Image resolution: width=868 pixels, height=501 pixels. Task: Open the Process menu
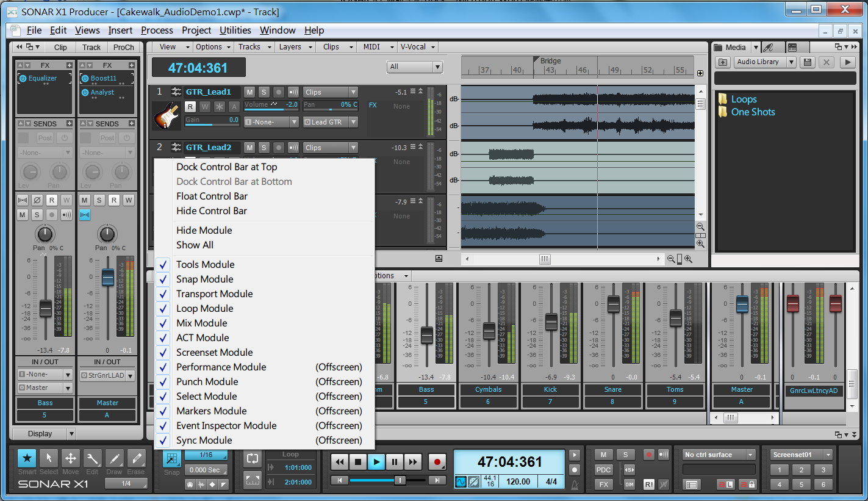(157, 31)
